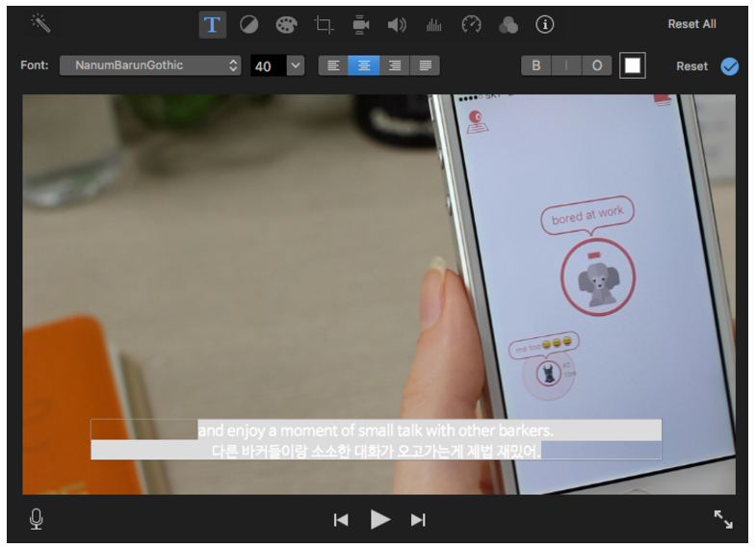
Task: Select the cropping tool
Action: 324,25
